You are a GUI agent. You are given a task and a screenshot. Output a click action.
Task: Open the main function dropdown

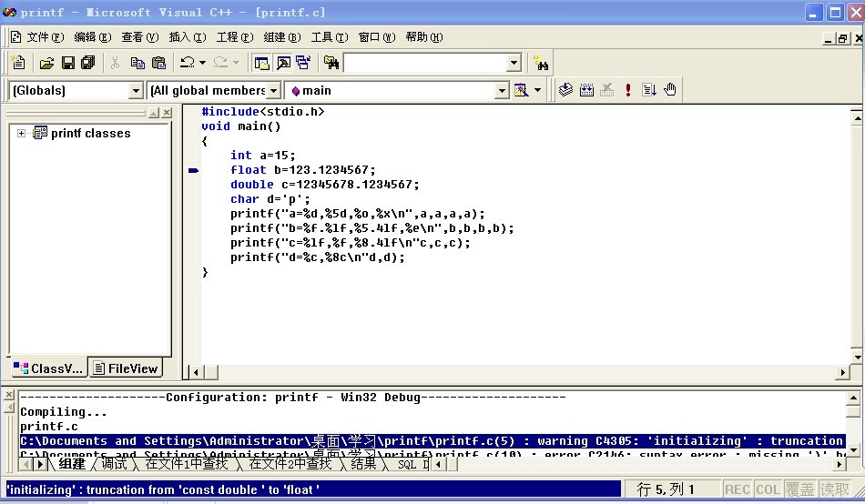pos(501,90)
